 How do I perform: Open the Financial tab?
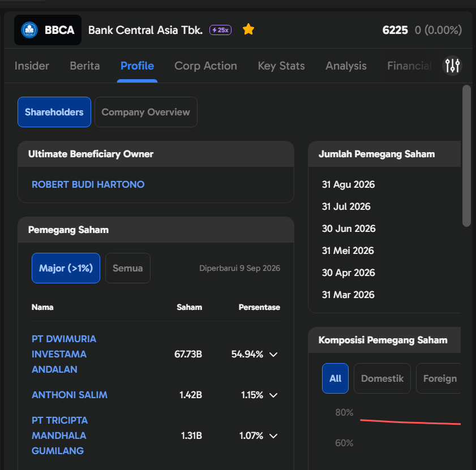coord(409,66)
